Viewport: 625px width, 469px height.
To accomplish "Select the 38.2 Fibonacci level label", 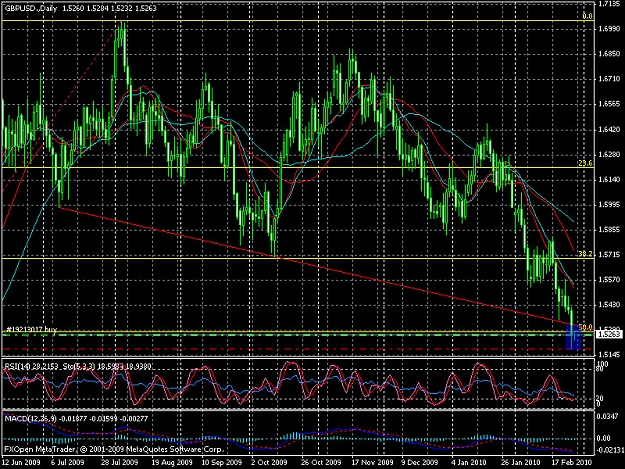I will click(x=585, y=254).
